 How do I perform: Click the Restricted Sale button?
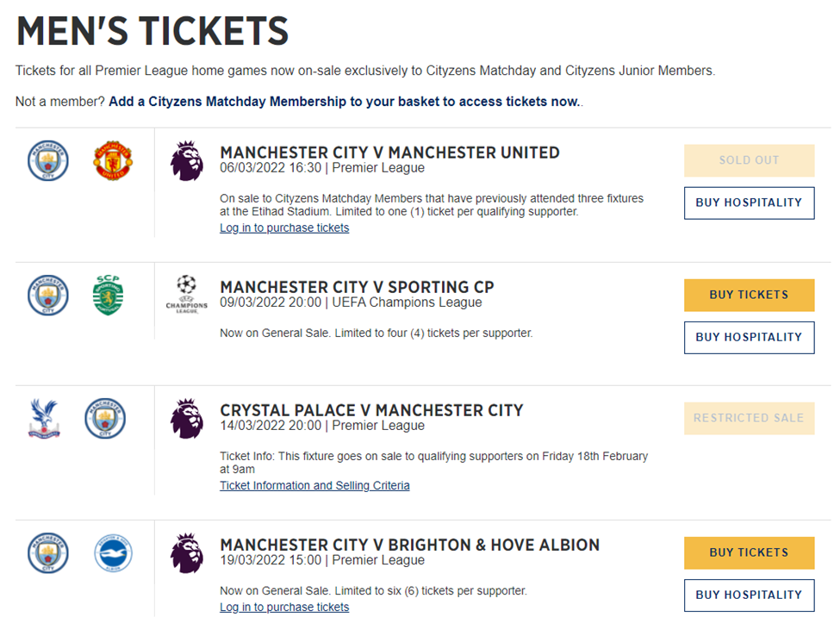749,418
